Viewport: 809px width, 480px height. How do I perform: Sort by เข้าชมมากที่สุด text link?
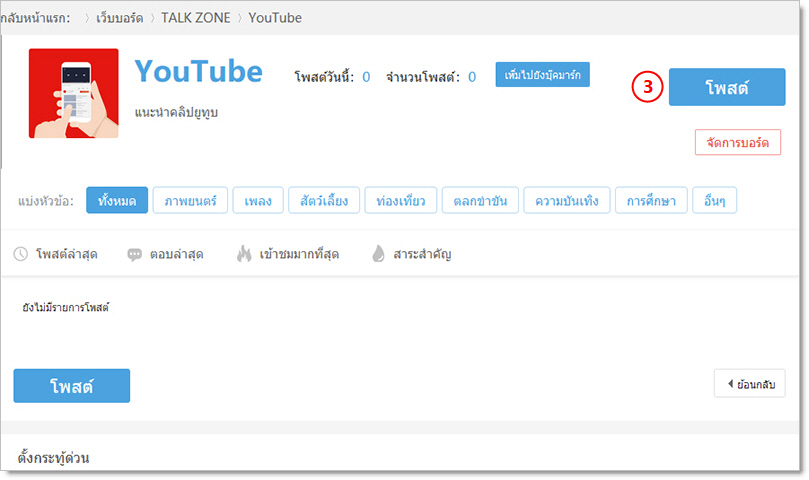(x=299, y=254)
